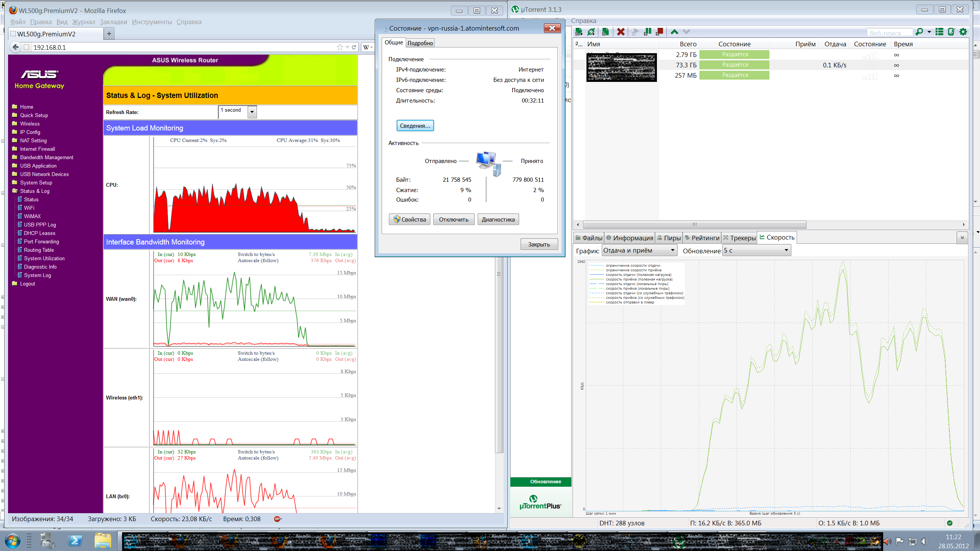The height and width of the screenshot is (551, 980).
Task: Open the Закладки menu in Firefox
Action: [x=113, y=22]
